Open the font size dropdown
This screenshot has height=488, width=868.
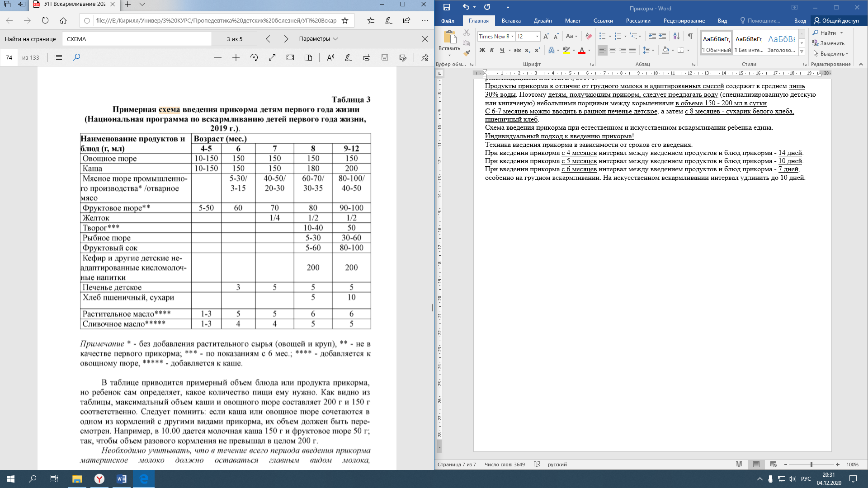537,36
